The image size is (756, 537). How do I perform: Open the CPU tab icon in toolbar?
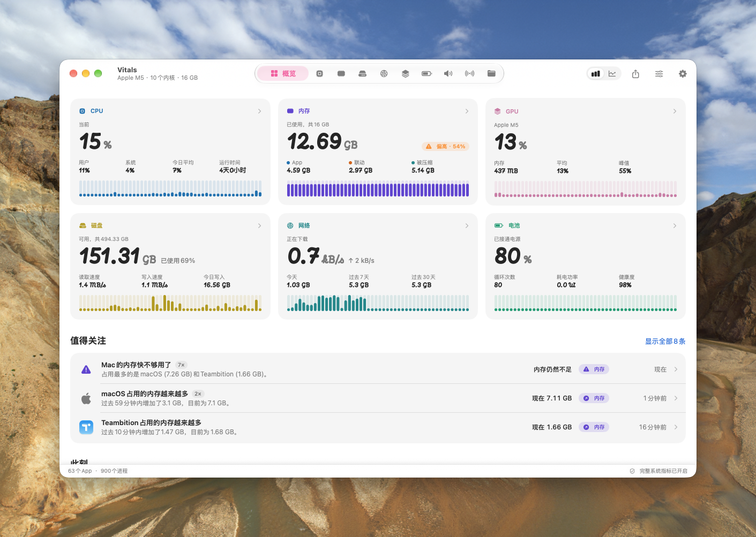(x=319, y=73)
